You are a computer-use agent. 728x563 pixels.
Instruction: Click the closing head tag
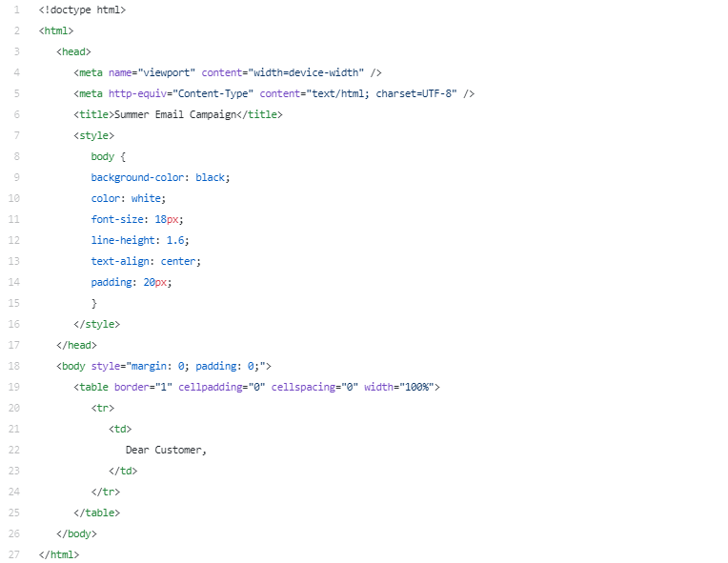point(76,345)
